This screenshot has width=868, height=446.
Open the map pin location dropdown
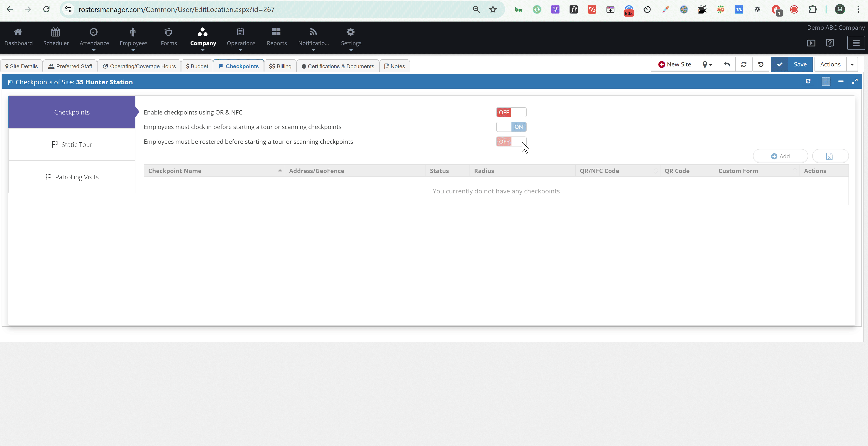[x=707, y=64]
